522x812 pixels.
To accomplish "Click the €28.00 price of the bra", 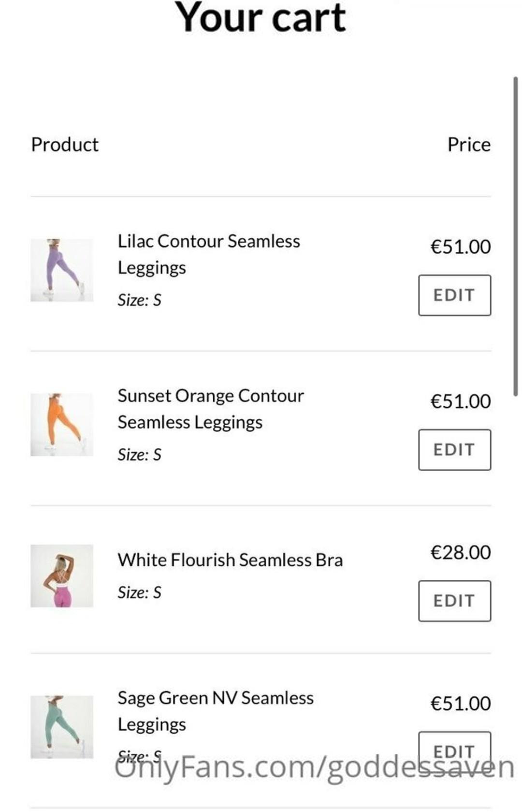I will [460, 552].
